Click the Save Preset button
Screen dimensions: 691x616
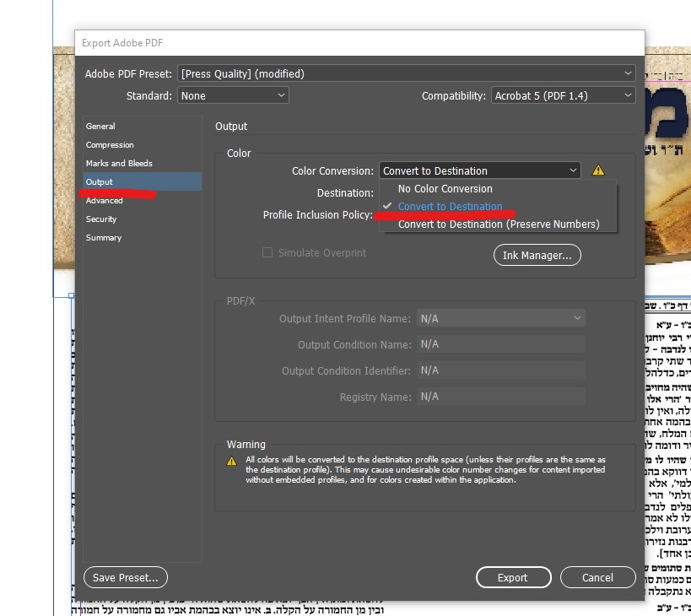tap(126, 577)
